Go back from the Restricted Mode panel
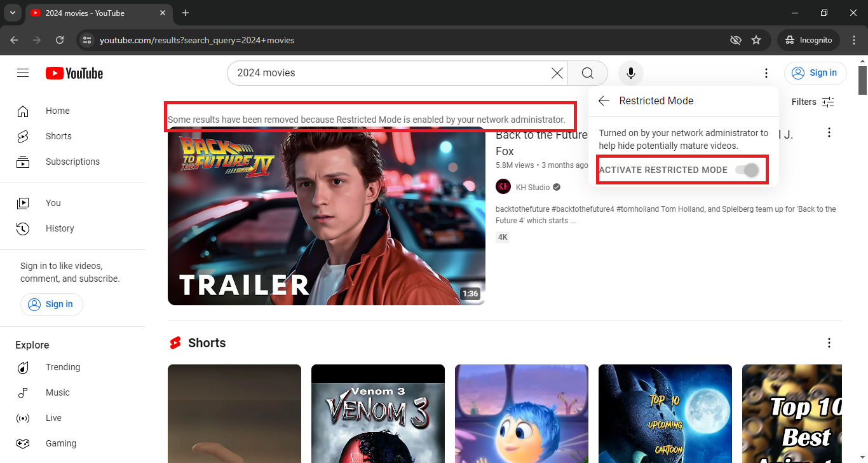Image resolution: width=868 pixels, height=463 pixels. [604, 101]
